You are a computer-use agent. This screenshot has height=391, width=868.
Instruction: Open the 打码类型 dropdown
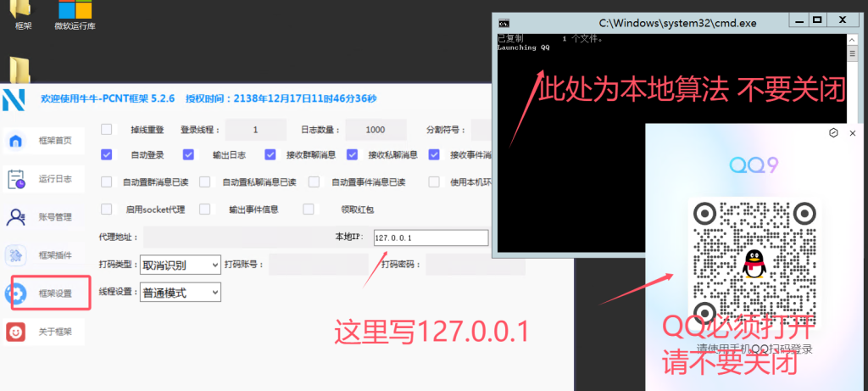click(x=181, y=265)
